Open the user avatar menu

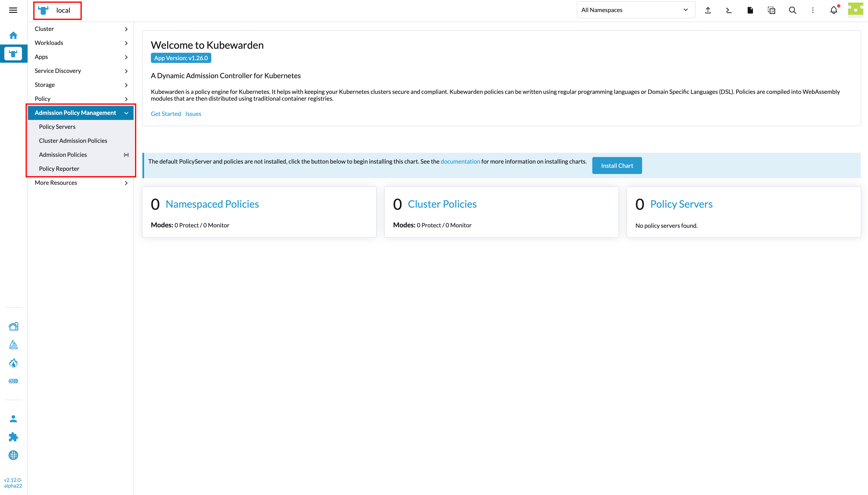point(855,10)
